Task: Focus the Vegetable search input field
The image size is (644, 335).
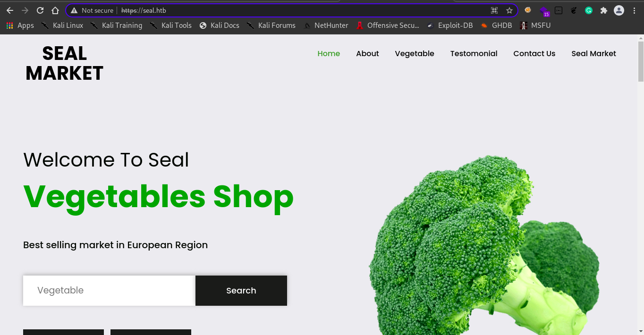Action: [109, 291]
